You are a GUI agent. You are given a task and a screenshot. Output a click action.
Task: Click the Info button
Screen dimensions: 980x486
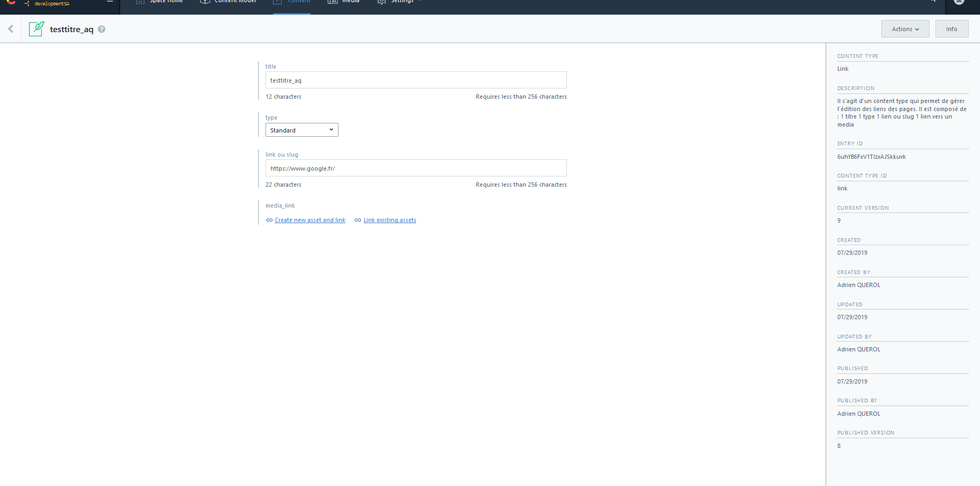pos(952,28)
